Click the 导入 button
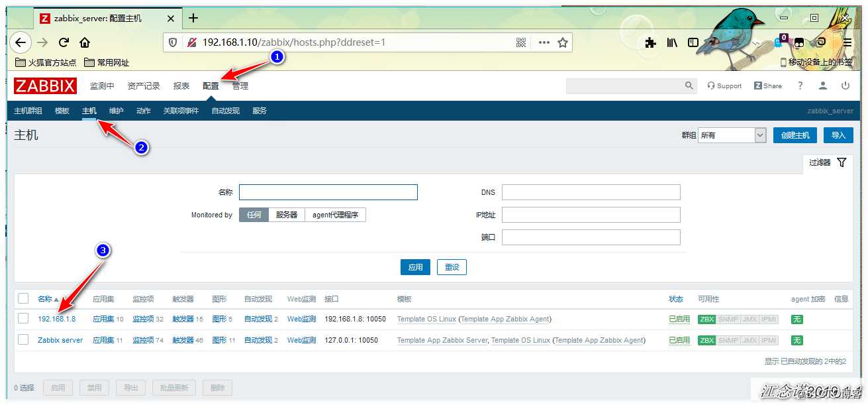Viewport: 868px width, 405px height. [x=838, y=135]
